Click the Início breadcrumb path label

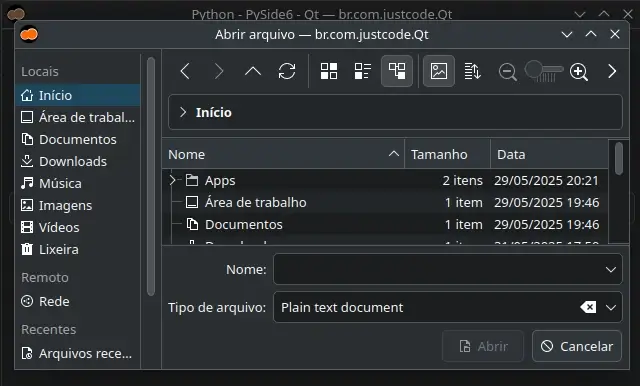pos(213,112)
